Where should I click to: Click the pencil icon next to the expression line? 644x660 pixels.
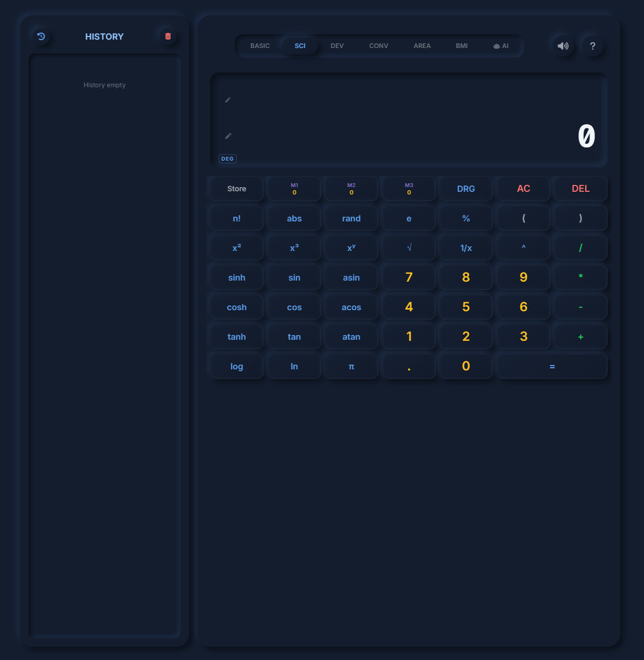pos(228,100)
